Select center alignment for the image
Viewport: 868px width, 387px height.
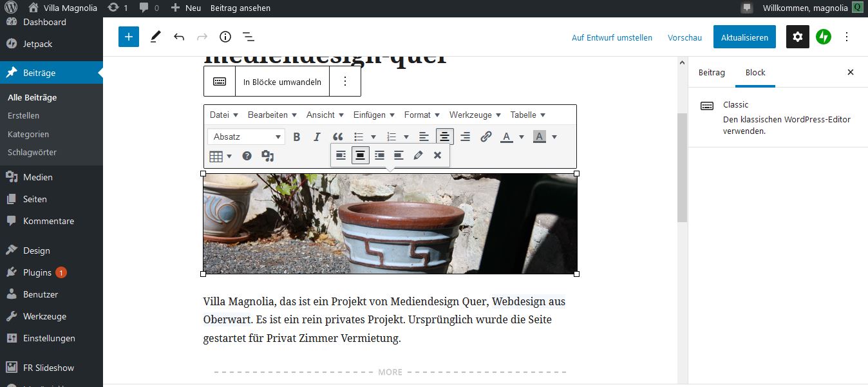pyautogui.click(x=360, y=155)
